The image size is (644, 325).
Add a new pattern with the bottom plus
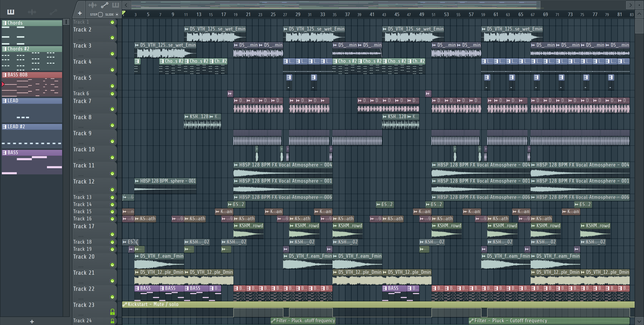point(32,321)
